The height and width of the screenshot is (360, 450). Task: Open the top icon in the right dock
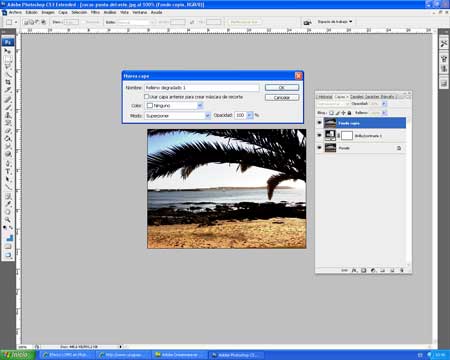[444, 43]
